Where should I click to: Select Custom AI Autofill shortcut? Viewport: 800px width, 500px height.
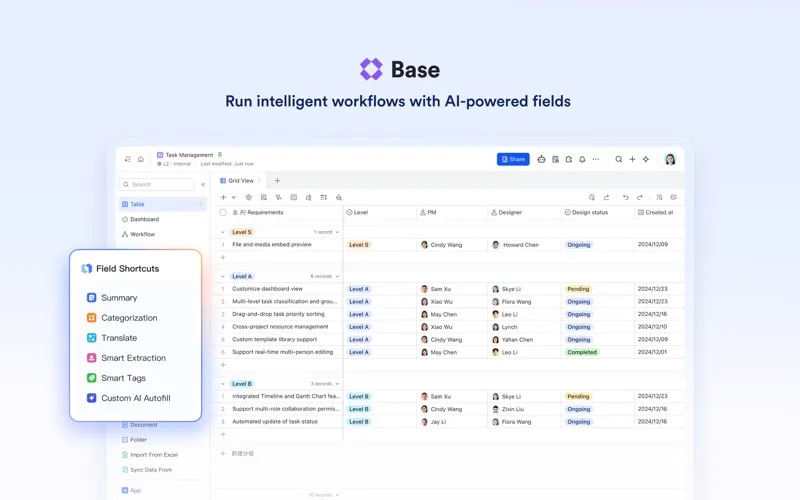click(x=129, y=398)
